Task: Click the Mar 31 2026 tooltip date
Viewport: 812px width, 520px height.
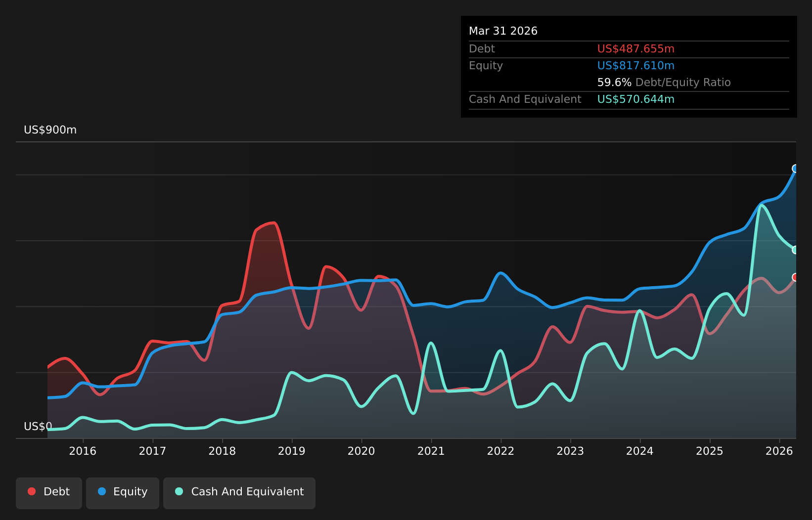Action: [503, 31]
